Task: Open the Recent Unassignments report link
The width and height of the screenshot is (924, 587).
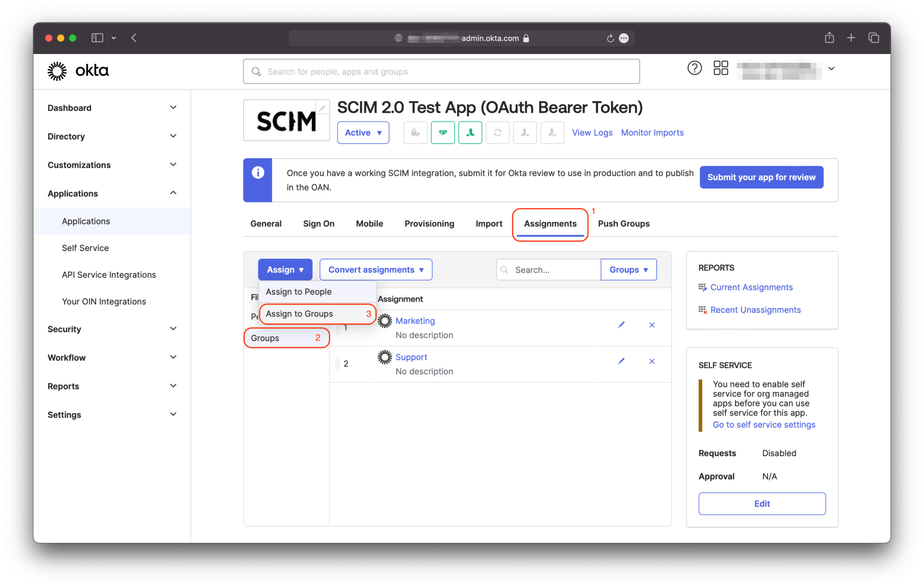Action: pyautogui.click(x=755, y=310)
